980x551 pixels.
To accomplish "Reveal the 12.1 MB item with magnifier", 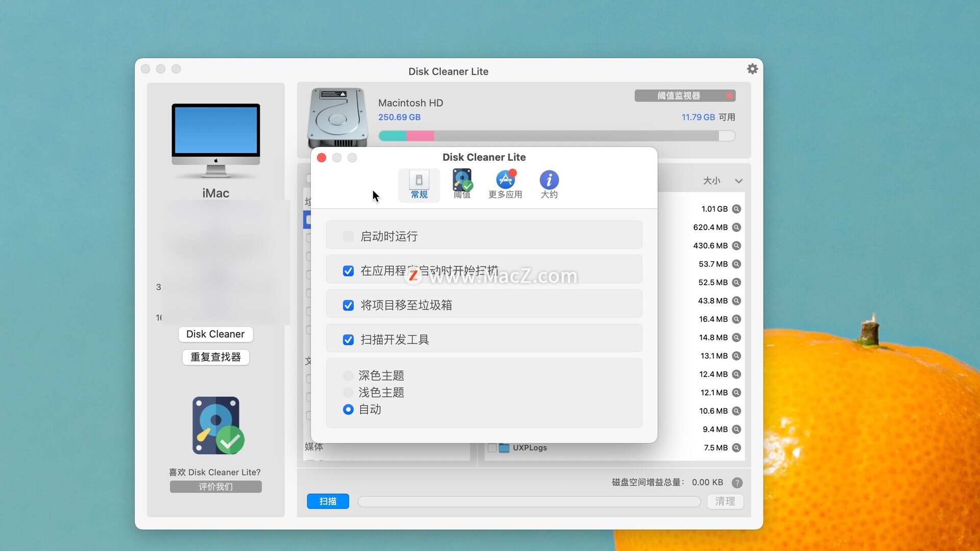I will point(737,392).
